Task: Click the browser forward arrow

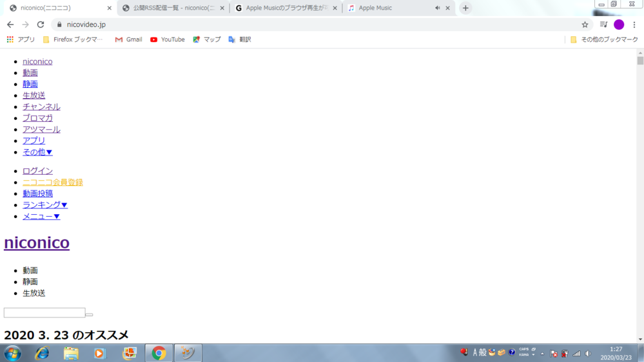Action: point(26,25)
